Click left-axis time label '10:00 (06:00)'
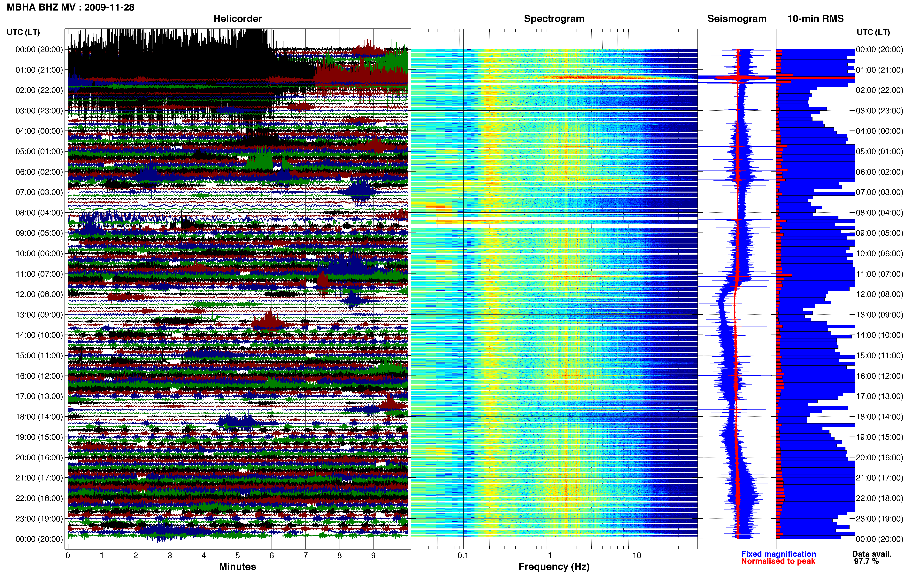924x578 pixels. click(39, 253)
